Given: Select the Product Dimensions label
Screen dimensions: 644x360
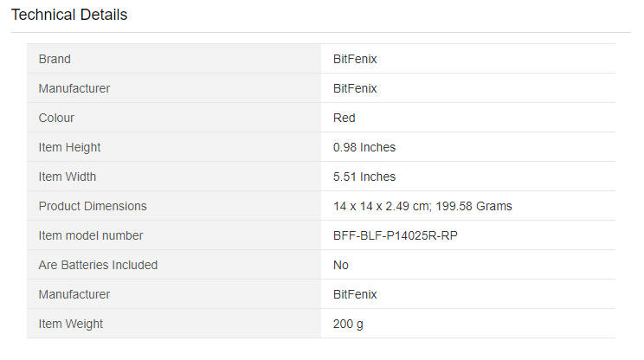Looking at the screenshot, I should 93,206.
